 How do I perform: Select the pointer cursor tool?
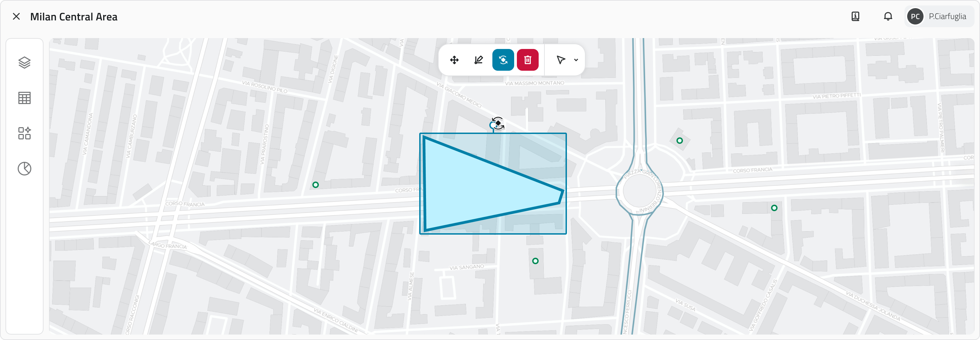tap(560, 60)
